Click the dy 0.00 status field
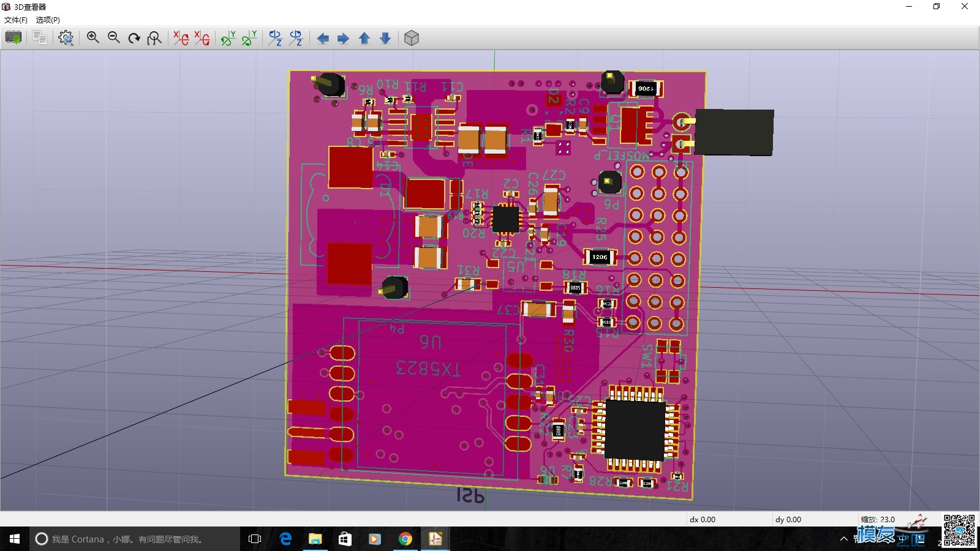This screenshot has width=980, height=551. pyautogui.click(x=788, y=519)
